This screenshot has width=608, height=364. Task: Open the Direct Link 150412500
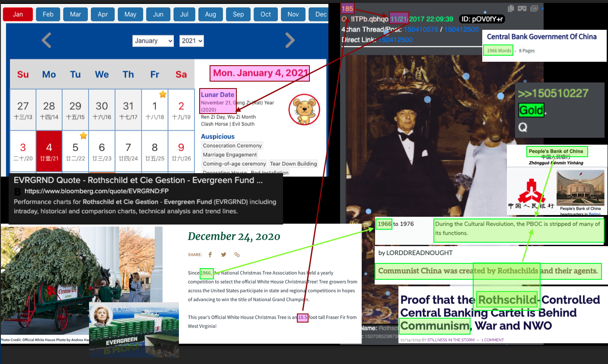click(395, 40)
